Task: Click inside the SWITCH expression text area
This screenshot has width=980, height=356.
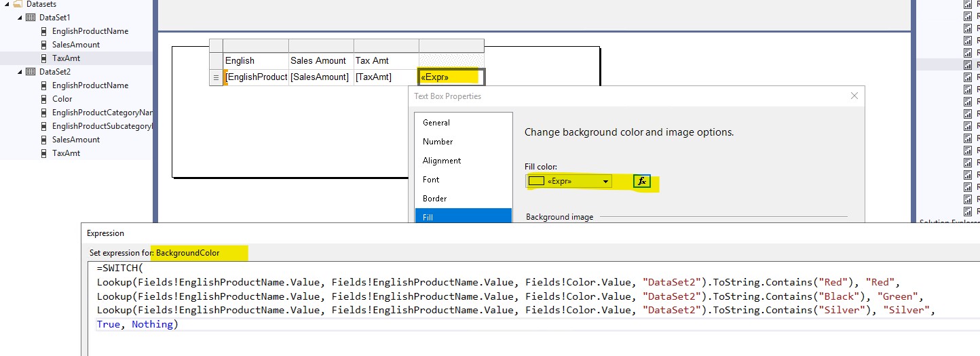Action: click(534, 308)
